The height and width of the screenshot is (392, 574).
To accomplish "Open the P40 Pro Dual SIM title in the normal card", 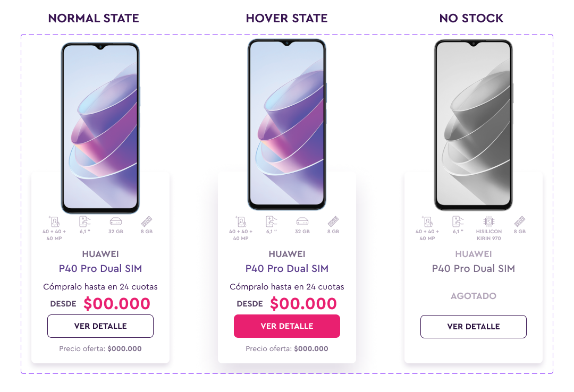I will [100, 269].
